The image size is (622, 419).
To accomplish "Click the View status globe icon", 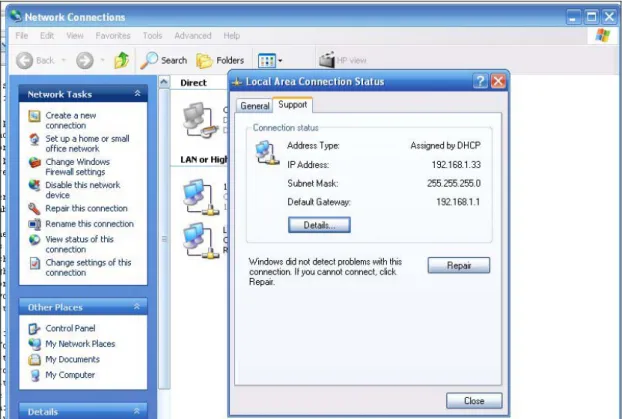I will (35, 240).
